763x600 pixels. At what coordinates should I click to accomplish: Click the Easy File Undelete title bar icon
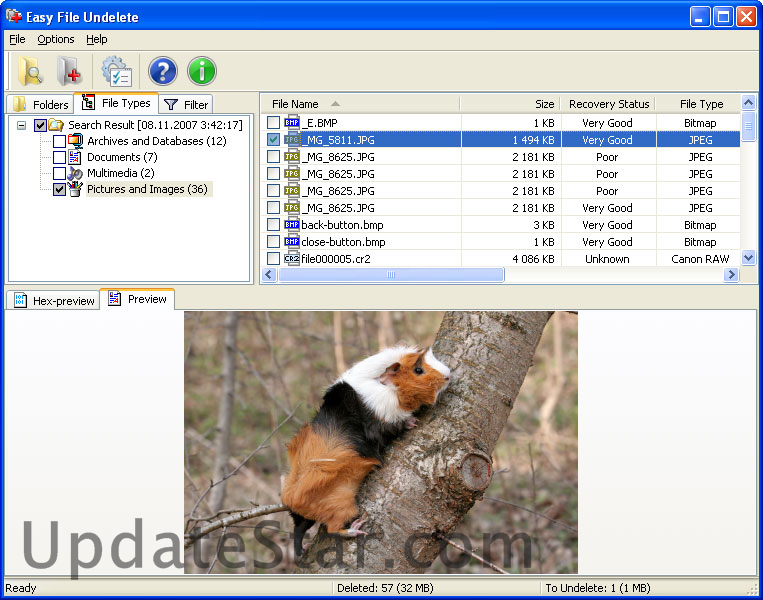14,16
